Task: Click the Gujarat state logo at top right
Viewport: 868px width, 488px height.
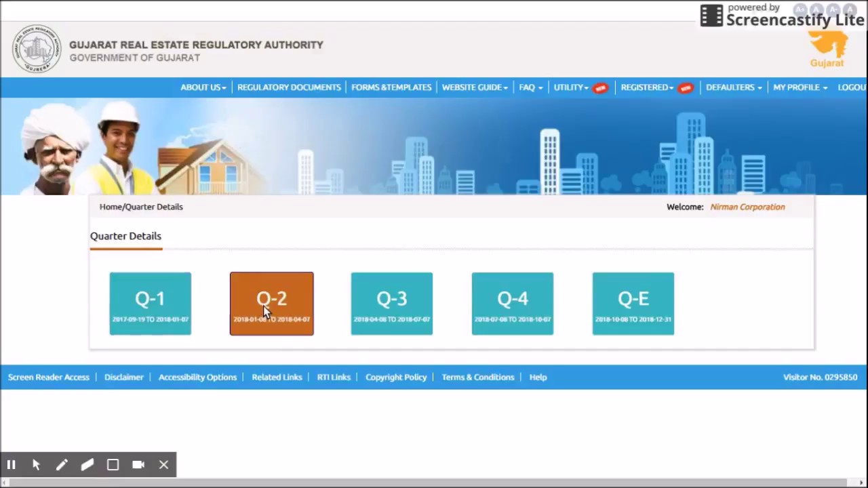Action: click(x=827, y=49)
